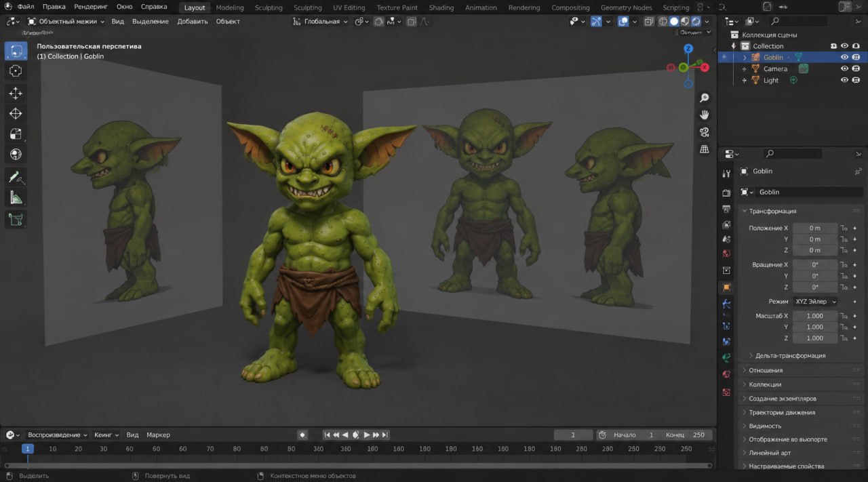The image size is (868, 482).
Task: Open the Файл menu
Action: click(26, 7)
